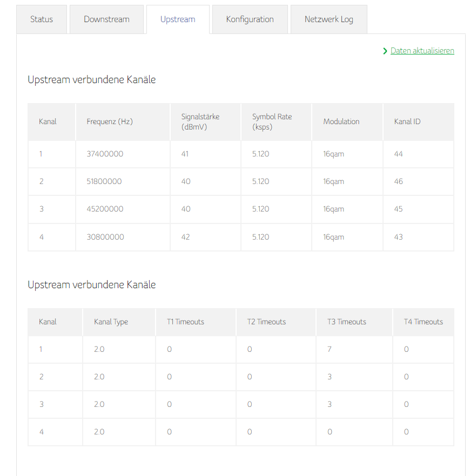The width and height of the screenshot is (470, 476).
Task: Click the Signalstärke (dBmV) column header
Action: pyautogui.click(x=200, y=121)
